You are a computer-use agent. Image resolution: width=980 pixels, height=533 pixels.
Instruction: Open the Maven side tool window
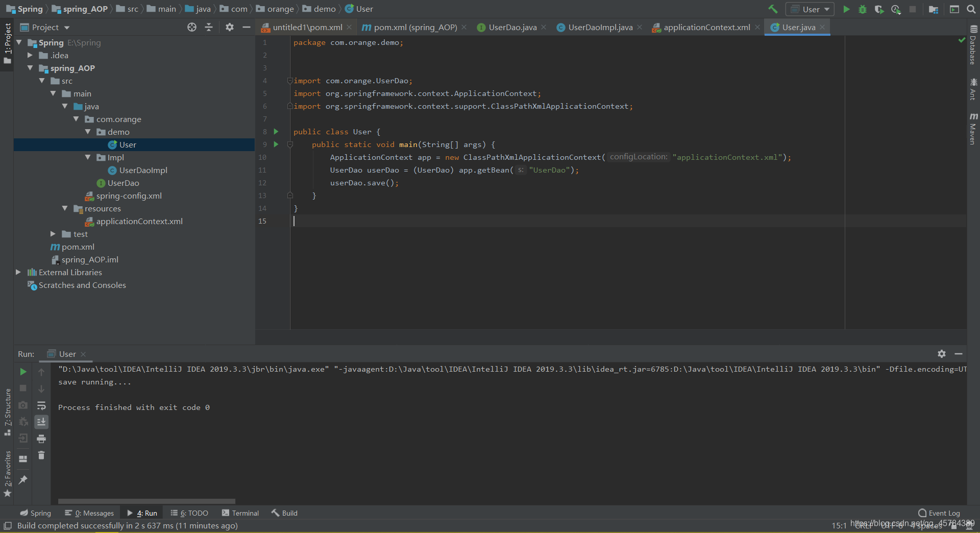(x=973, y=129)
